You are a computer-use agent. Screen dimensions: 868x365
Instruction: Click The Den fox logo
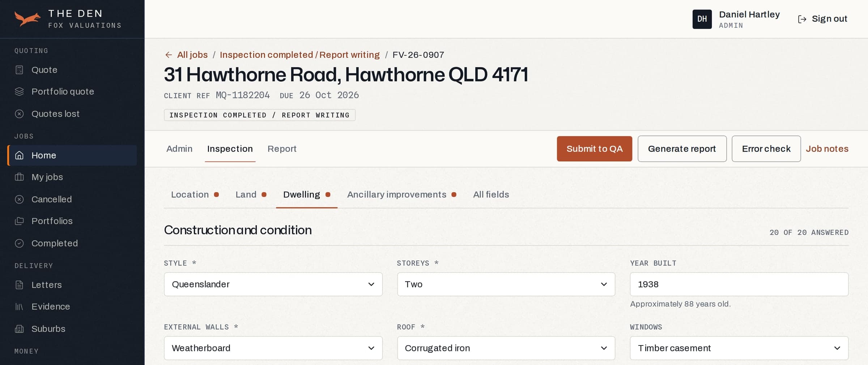27,19
